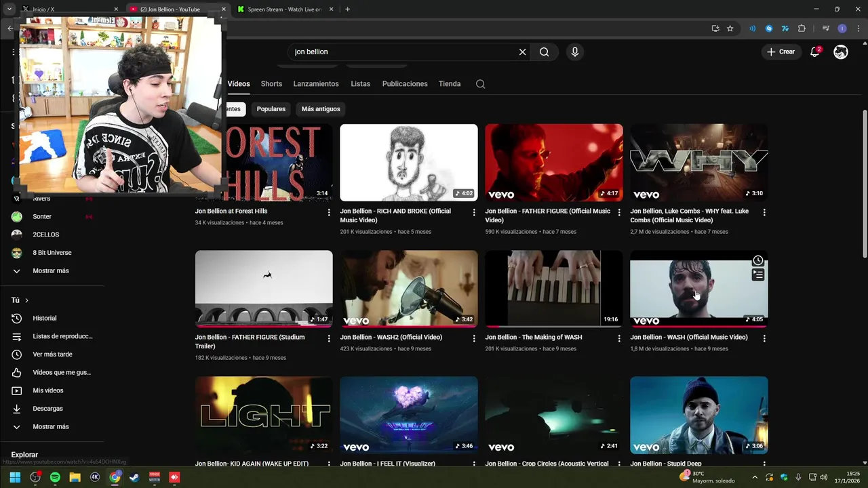Open Chrome three-dot menu

tap(857, 28)
